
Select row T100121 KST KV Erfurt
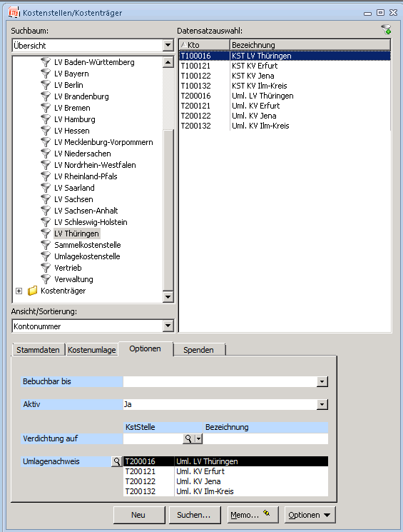[285, 66]
